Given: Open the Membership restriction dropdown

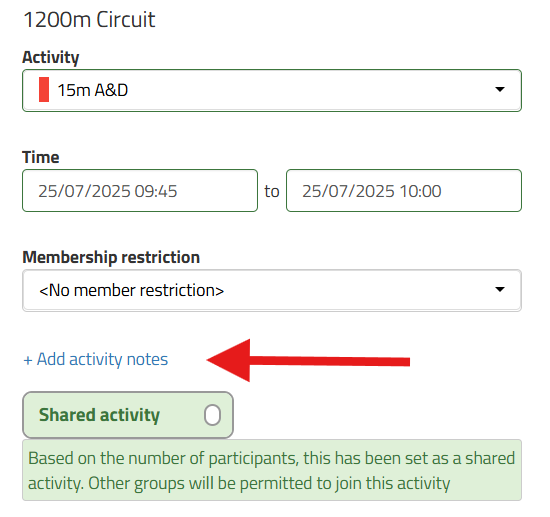Looking at the screenshot, I should click(272, 290).
